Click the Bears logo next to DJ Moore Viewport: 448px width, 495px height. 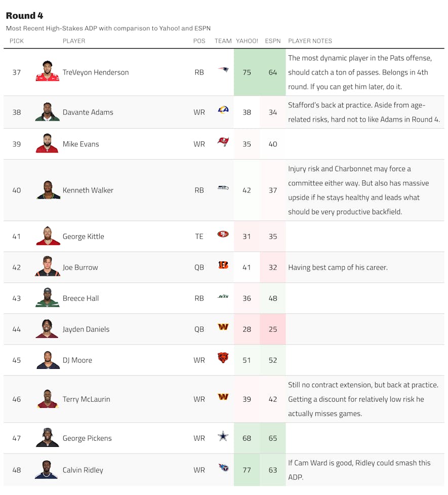(223, 358)
